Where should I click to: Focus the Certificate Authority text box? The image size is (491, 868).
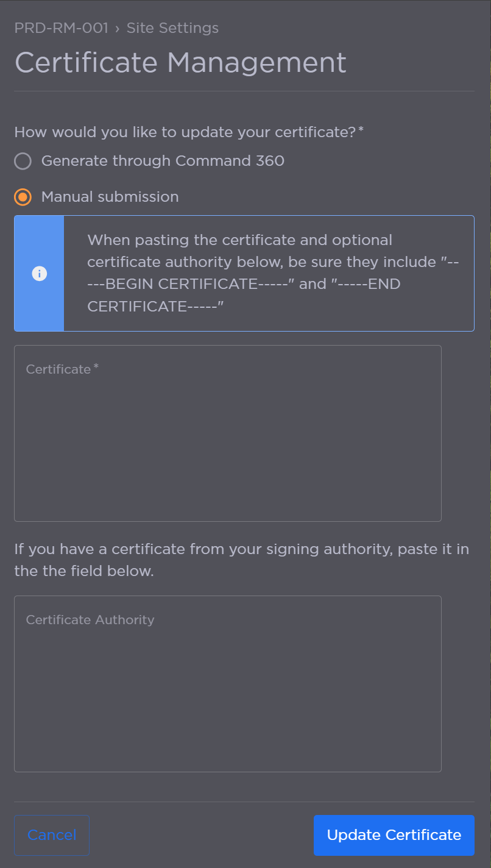coord(227,683)
